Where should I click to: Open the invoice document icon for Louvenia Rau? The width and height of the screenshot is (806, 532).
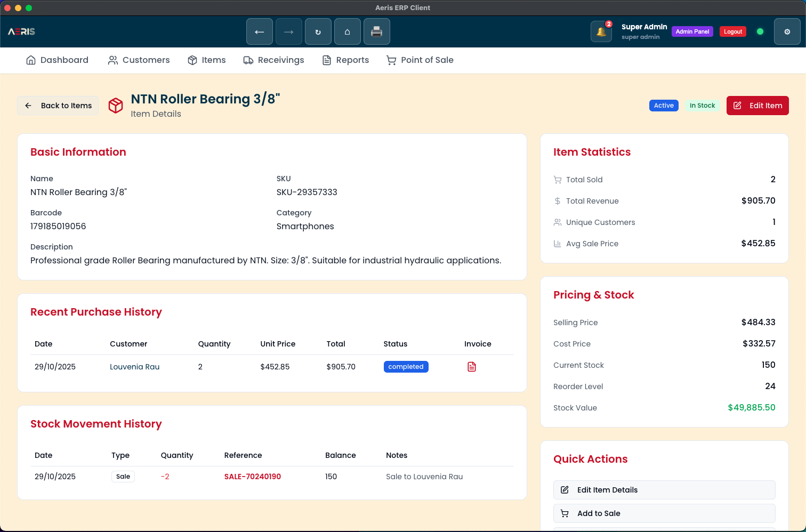472,367
